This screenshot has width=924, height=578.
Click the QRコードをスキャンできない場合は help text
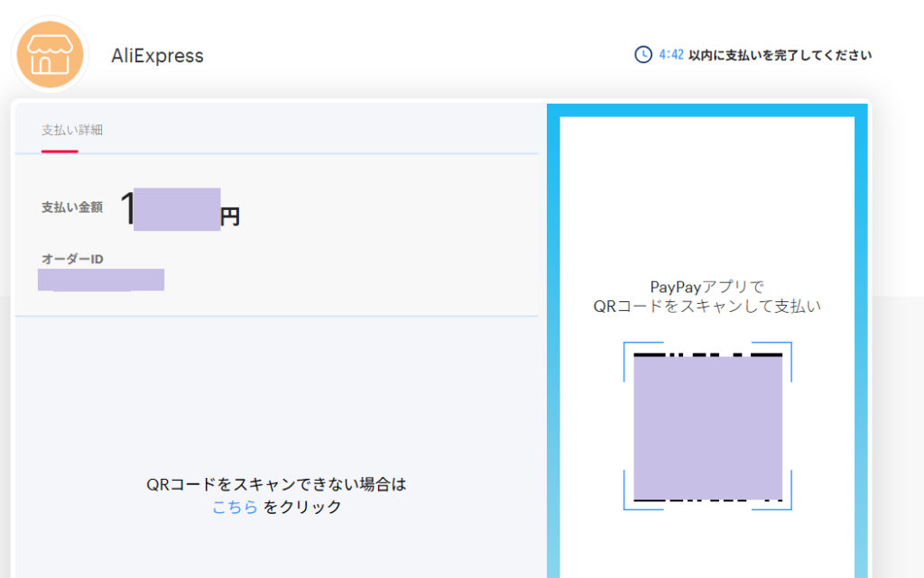[x=276, y=485]
